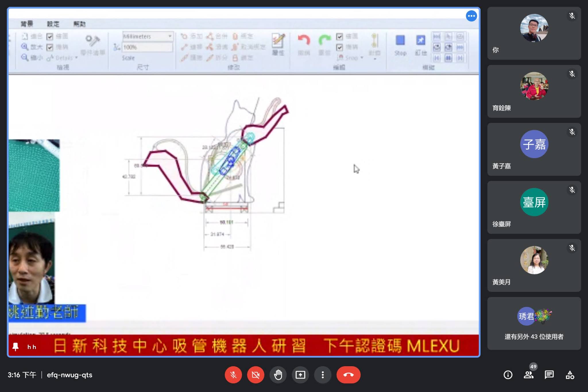Viewport: 588px width, 392px height.
Task: Click the 鎖定 lock tool icon
Action: (235, 58)
